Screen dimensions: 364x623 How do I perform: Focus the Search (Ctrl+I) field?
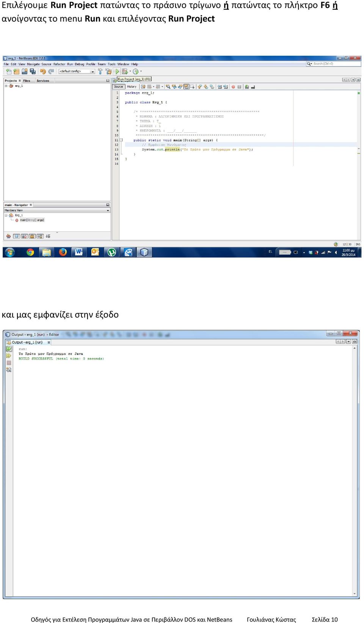[333, 64]
